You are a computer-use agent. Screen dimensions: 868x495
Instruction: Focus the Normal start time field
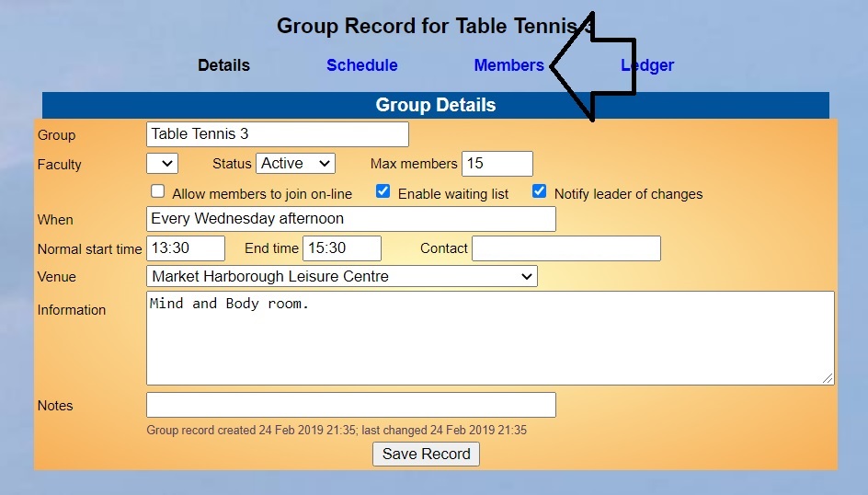(185, 248)
